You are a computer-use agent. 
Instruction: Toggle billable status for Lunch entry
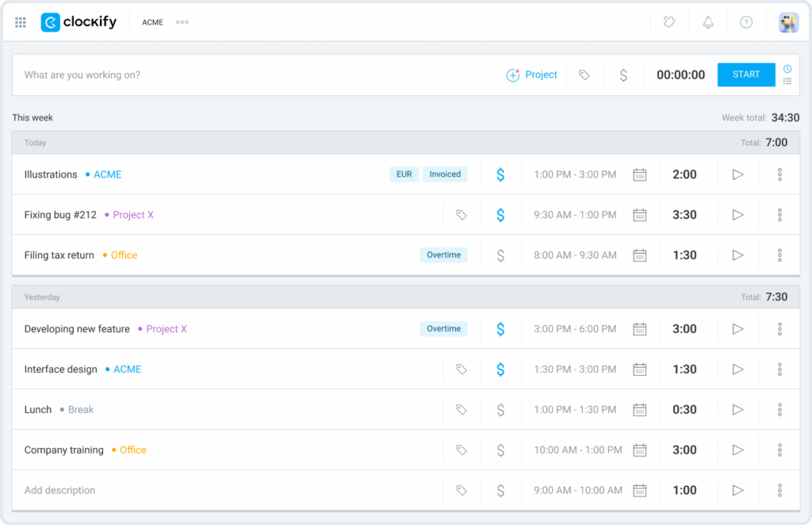(x=500, y=410)
